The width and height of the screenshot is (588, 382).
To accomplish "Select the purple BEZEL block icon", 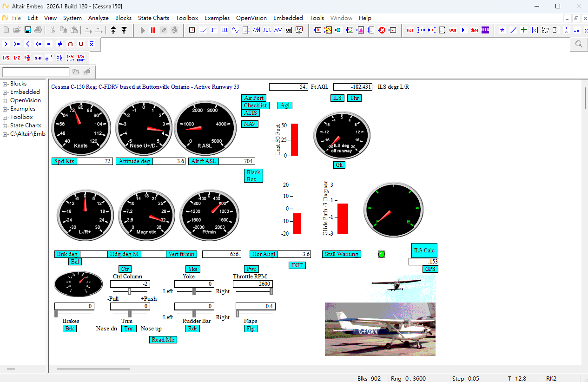I will coord(485,30).
